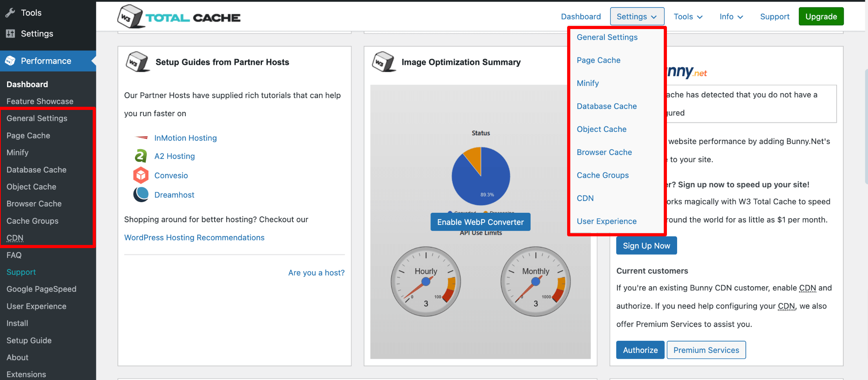Select CDN in the dropdown menu

click(x=585, y=198)
